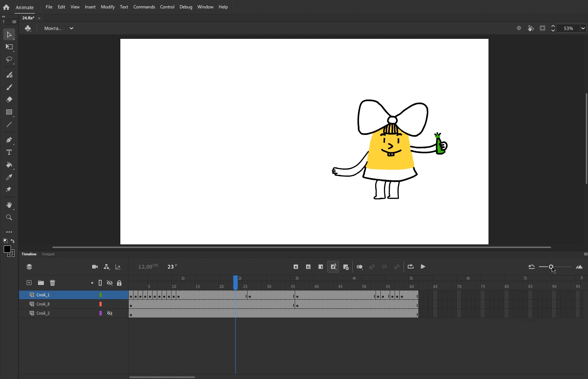Viewport: 588px width, 379px height.
Task: Open the stage zoom percentage dropdown
Action: coord(583,28)
